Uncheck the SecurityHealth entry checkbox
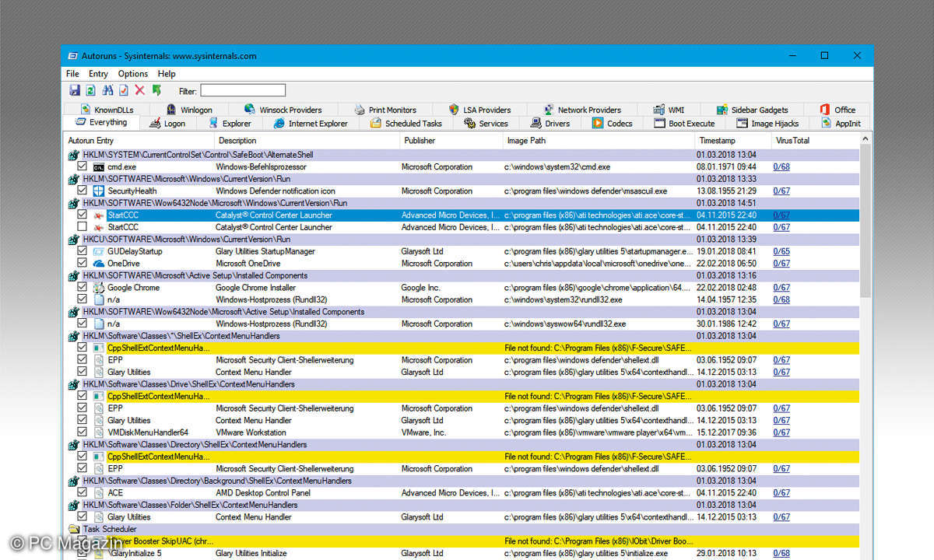 (x=83, y=191)
